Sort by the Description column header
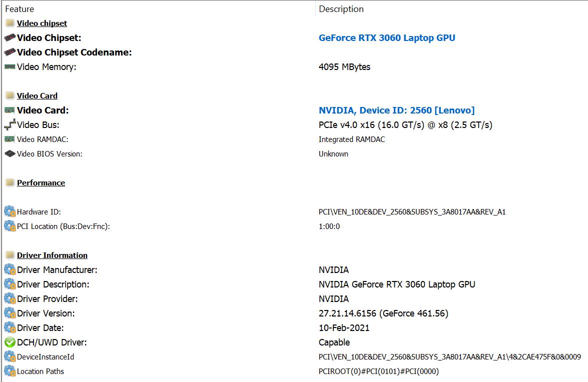Viewport: 588px width, 382px height. click(341, 9)
